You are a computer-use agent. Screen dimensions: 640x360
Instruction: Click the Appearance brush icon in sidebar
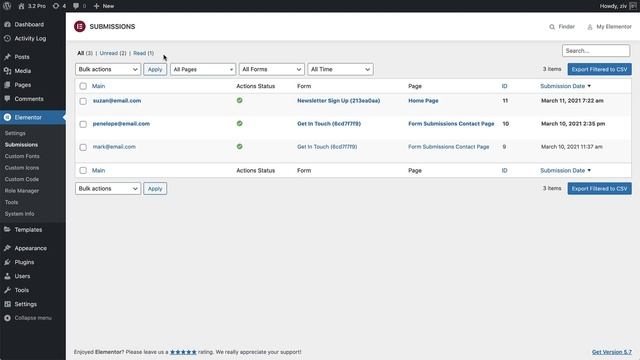[x=7, y=248]
